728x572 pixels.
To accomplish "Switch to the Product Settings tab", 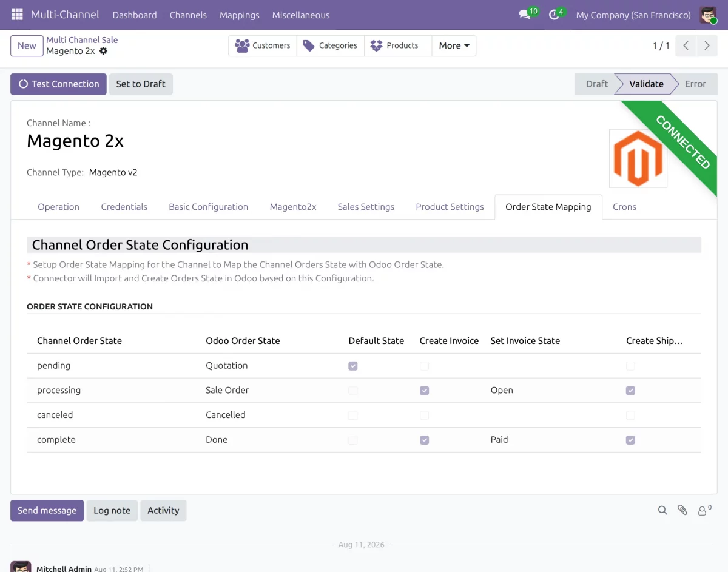I will [450, 207].
